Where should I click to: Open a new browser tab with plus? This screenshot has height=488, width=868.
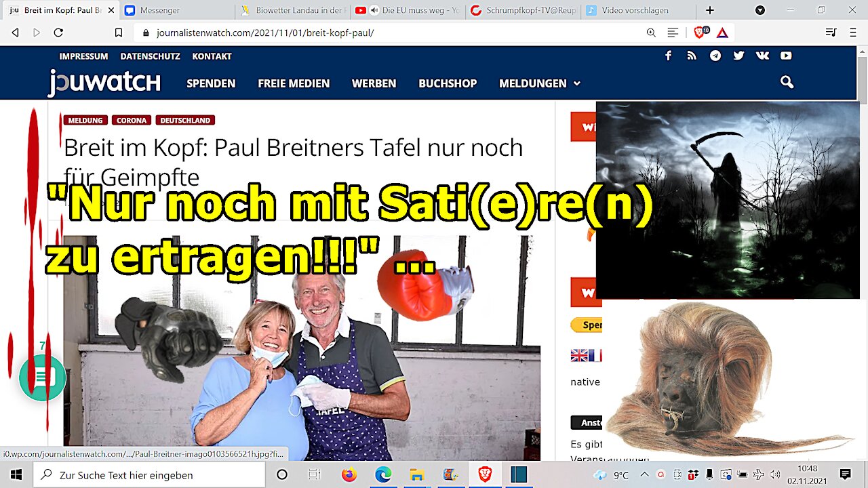click(710, 10)
